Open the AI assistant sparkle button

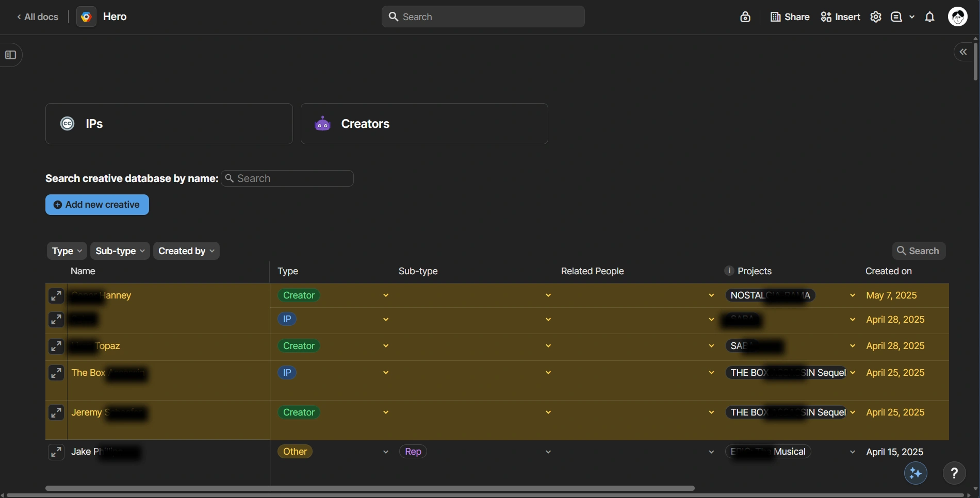916,473
